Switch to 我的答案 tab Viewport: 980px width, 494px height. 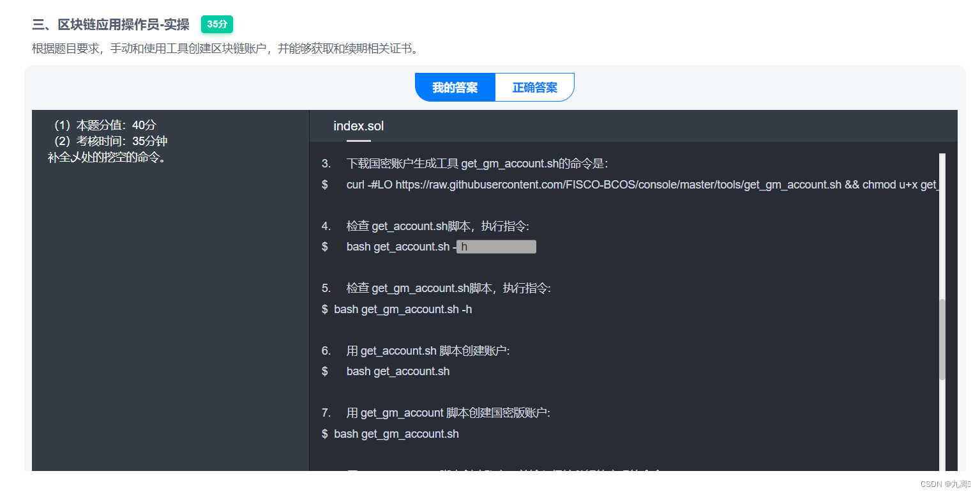[455, 88]
